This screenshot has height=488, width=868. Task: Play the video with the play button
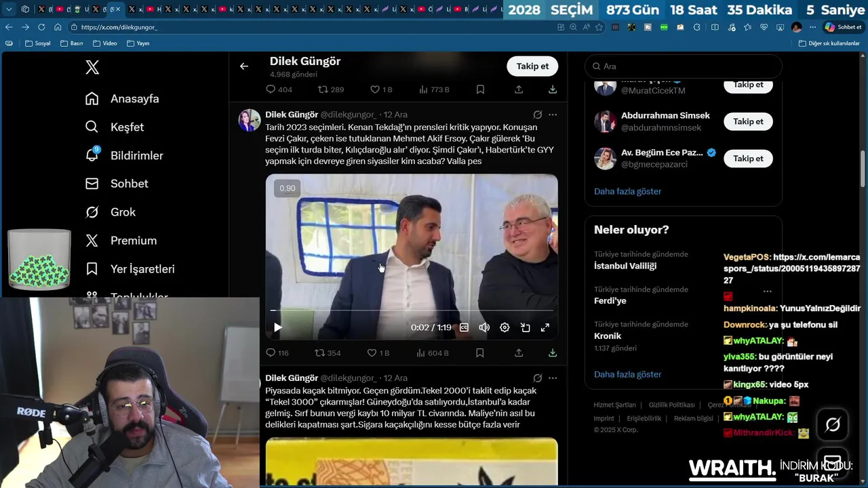[x=277, y=327]
